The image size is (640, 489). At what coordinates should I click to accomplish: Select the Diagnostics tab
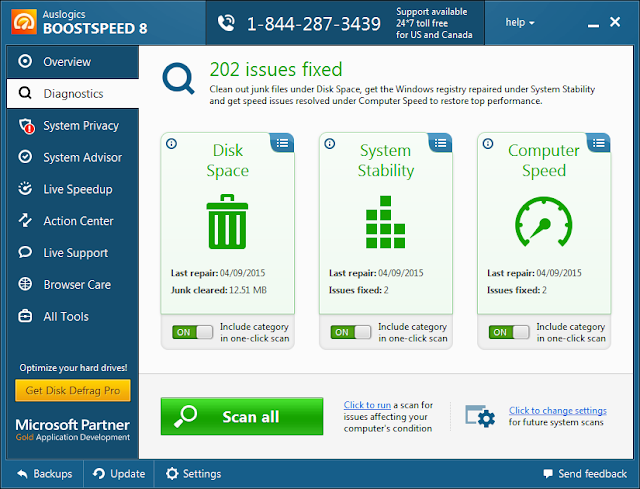click(73, 93)
